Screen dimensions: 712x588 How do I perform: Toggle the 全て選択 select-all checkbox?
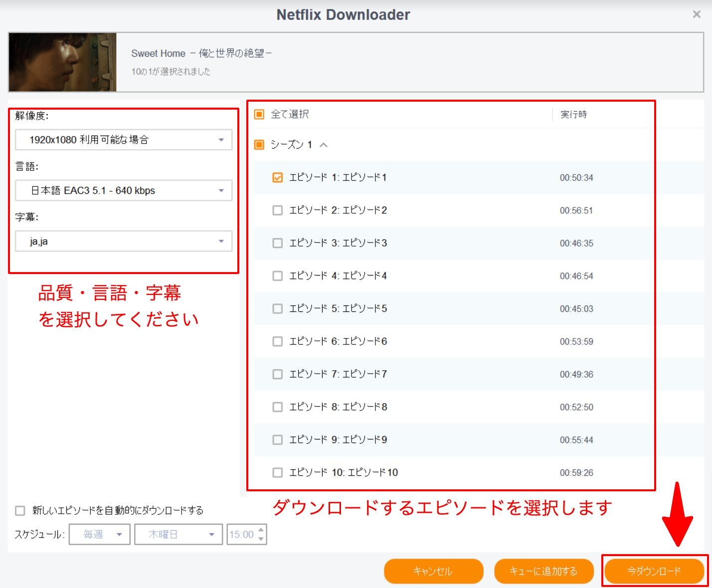[259, 115]
